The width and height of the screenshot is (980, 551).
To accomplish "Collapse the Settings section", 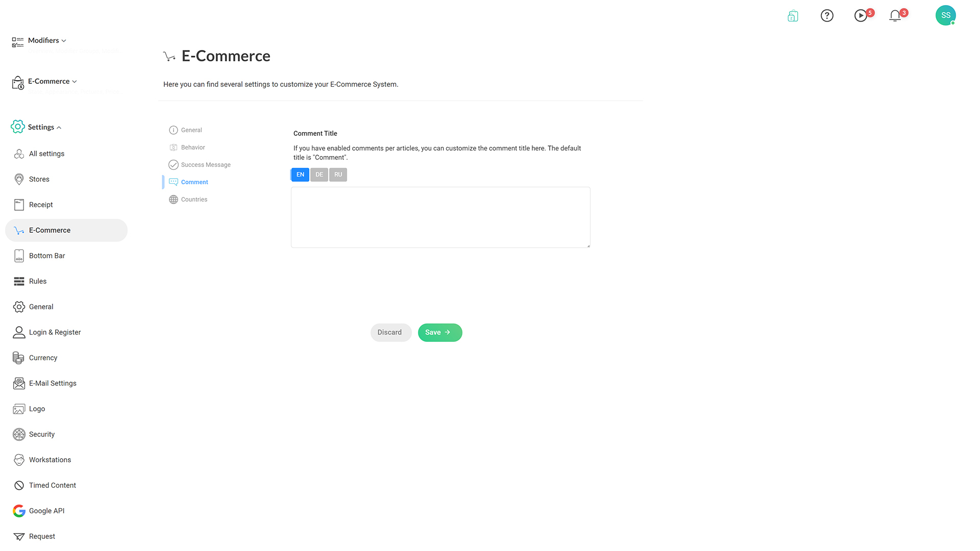I will click(44, 127).
